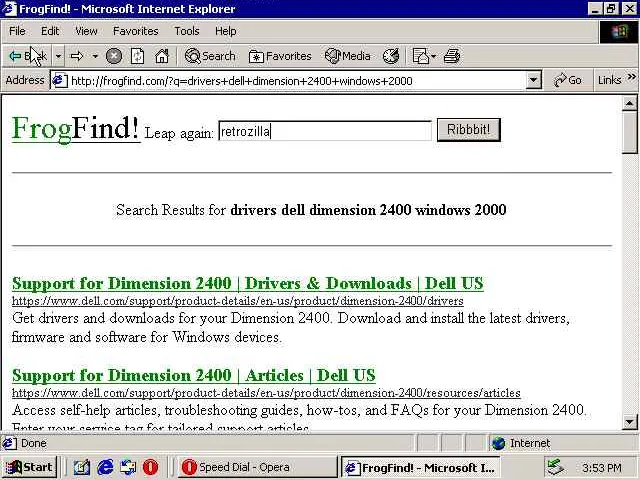Click the Done status bar text
640x480 pixels.
33,443
